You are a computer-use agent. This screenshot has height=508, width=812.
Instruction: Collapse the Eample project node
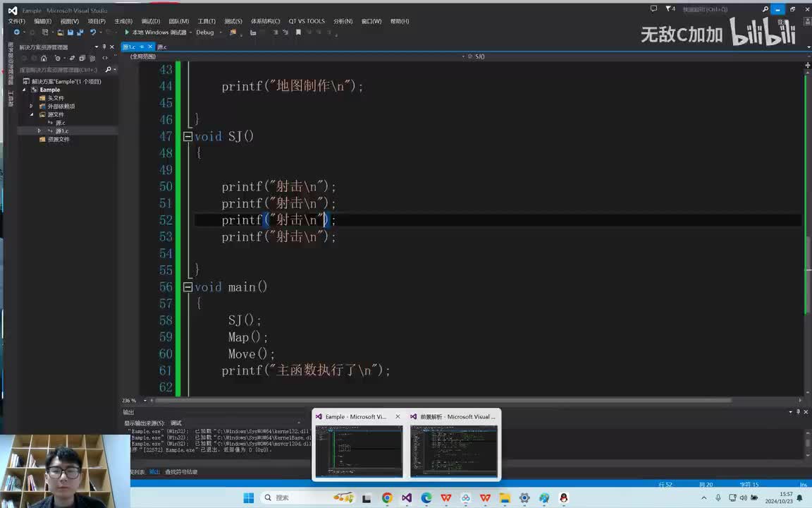[x=24, y=90]
